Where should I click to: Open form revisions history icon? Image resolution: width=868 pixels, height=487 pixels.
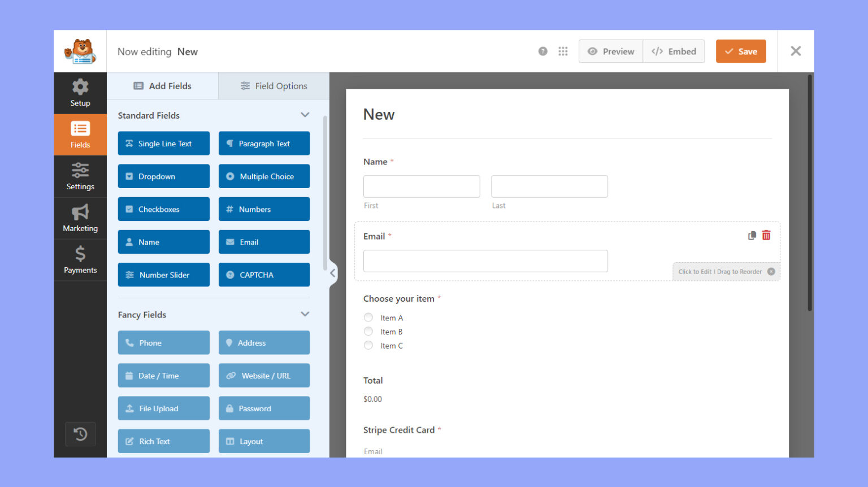pyautogui.click(x=80, y=434)
